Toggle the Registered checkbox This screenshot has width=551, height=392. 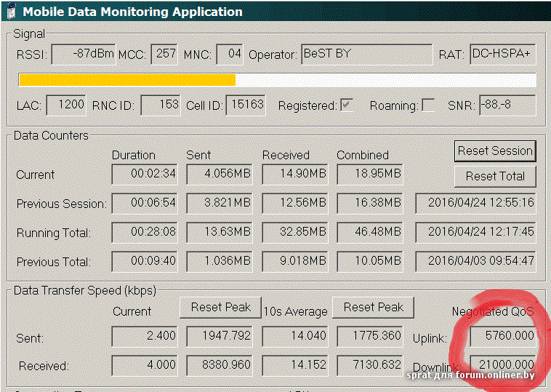[347, 105]
